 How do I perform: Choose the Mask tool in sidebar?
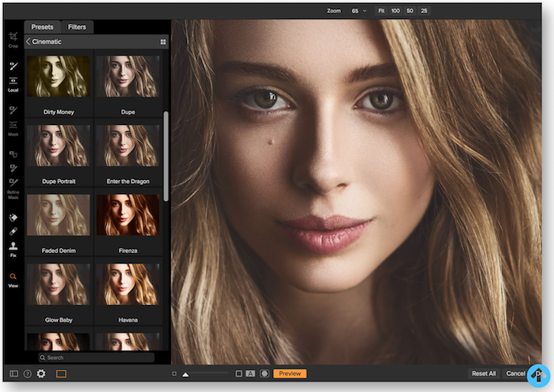coord(13,126)
